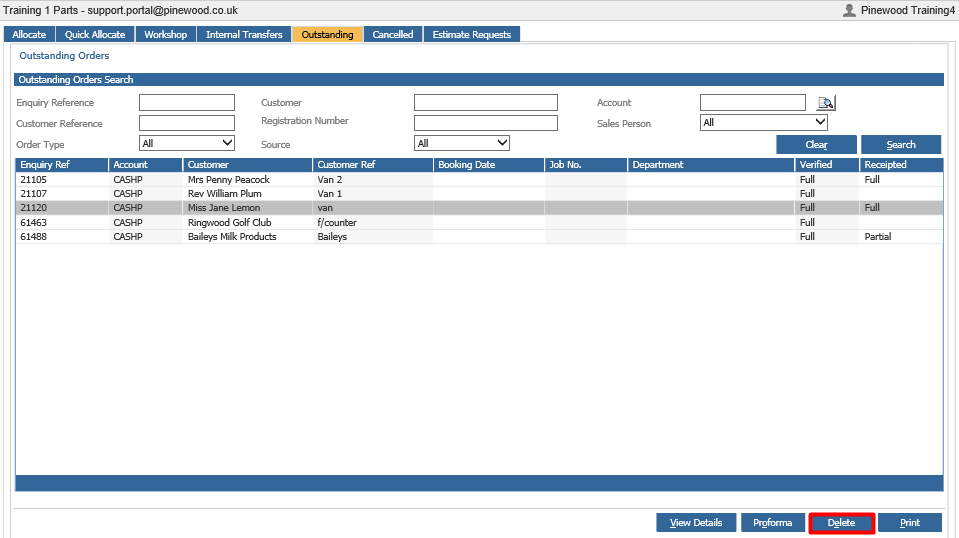Sort by the Customer Ref column header
Image resolution: width=959 pixels, height=538 pixels.
click(373, 164)
